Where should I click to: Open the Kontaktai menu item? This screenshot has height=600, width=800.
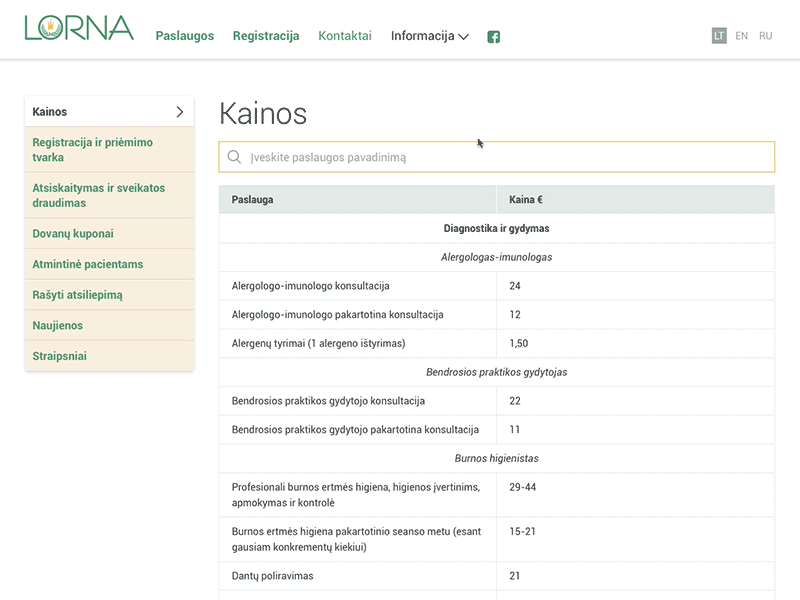tap(344, 35)
